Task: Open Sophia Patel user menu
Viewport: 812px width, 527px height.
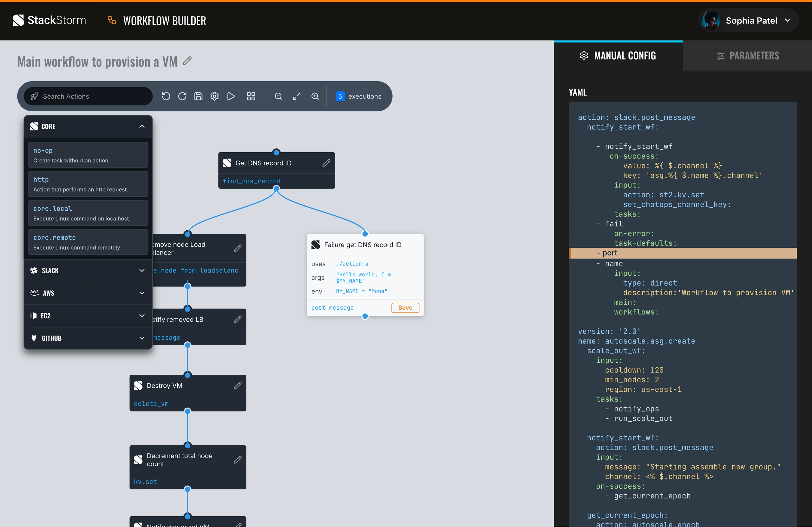Action: [748, 21]
